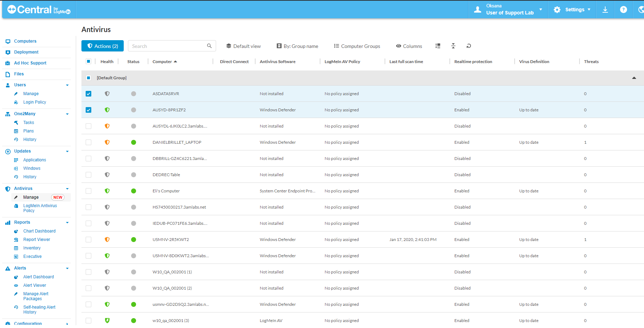Image resolution: width=644 pixels, height=328 pixels.
Task: Click the collapse all groups icon
Action: [453, 46]
